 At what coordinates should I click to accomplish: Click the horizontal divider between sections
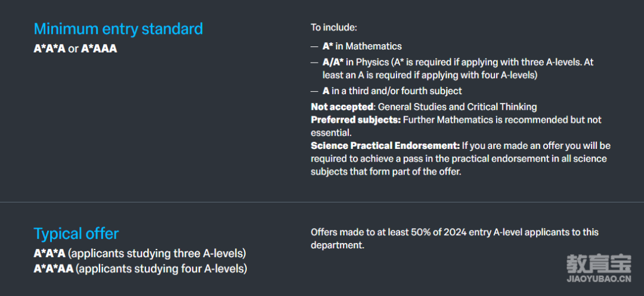(x=322, y=202)
